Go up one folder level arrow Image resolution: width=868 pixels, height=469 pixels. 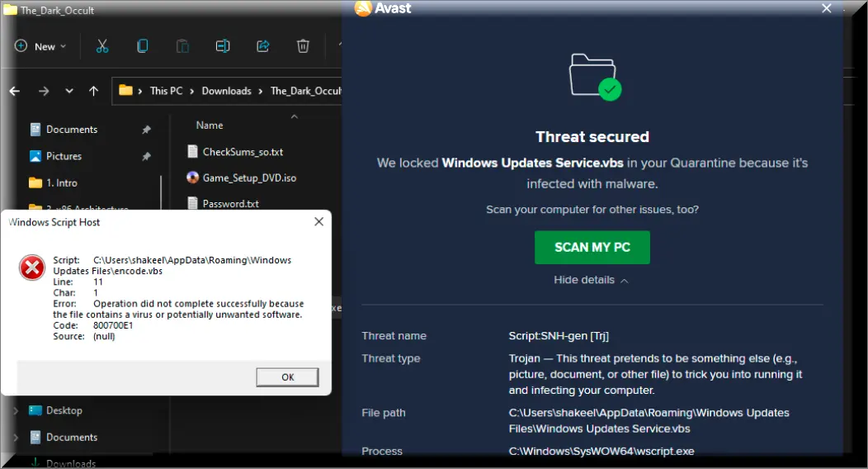93,91
